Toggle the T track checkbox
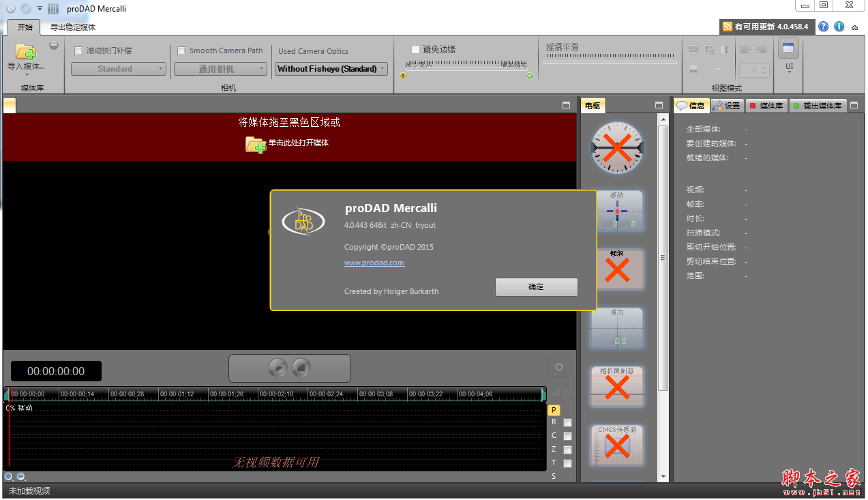The width and height of the screenshot is (868, 500). point(567,464)
